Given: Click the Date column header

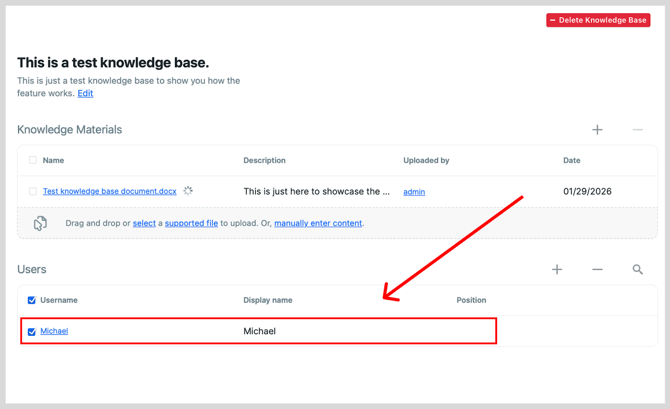Looking at the screenshot, I should point(571,160).
